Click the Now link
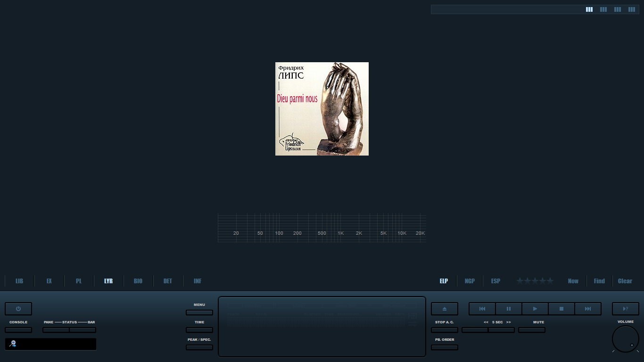This screenshot has height=362, width=644. [x=573, y=281]
